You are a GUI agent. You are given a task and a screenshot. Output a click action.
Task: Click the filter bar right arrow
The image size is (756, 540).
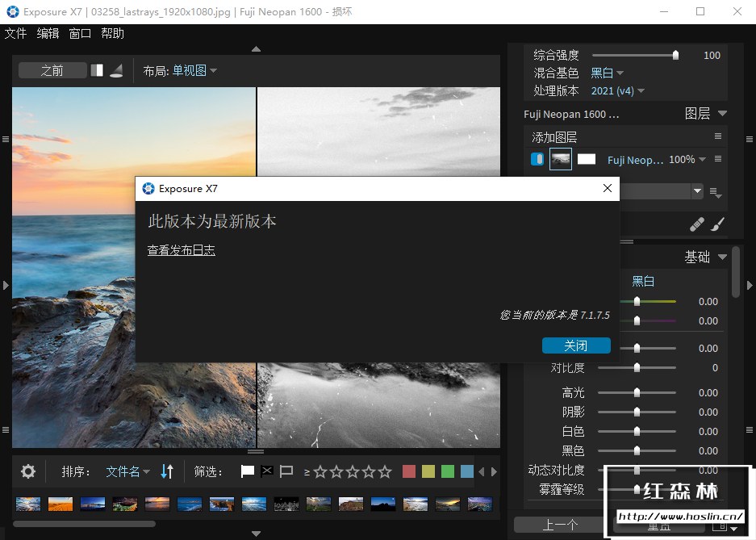tap(494, 471)
